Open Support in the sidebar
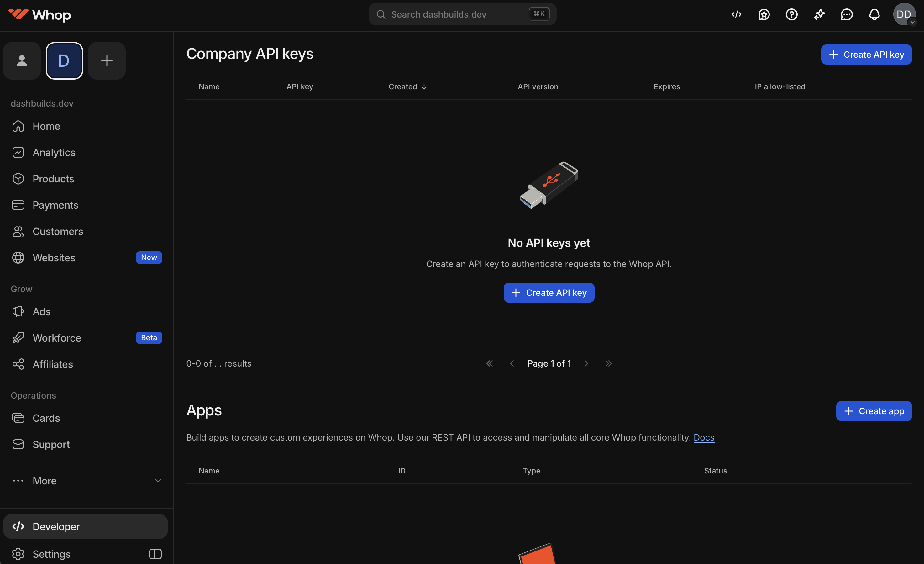The height and width of the screenshot is (564, 924). point(86,444)
